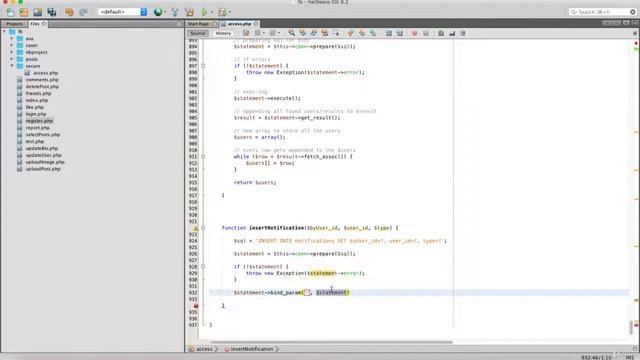Image resolution: width=640 pixels, height=360 pixels.
Task: Click the Debug Project icon
Action: 222,12
